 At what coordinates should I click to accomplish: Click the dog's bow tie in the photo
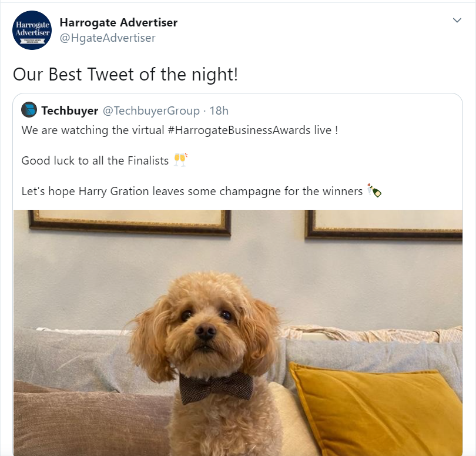216,388
